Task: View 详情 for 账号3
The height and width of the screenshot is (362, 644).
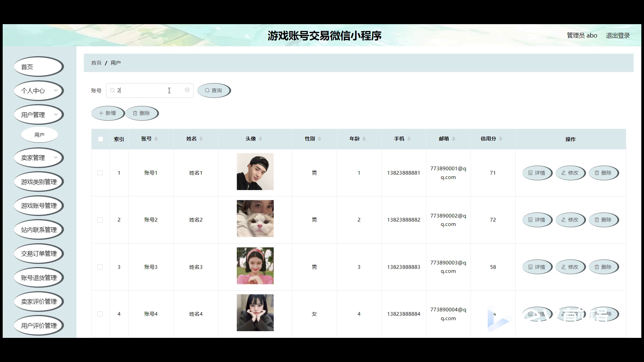Action: [x=537, y=267]
